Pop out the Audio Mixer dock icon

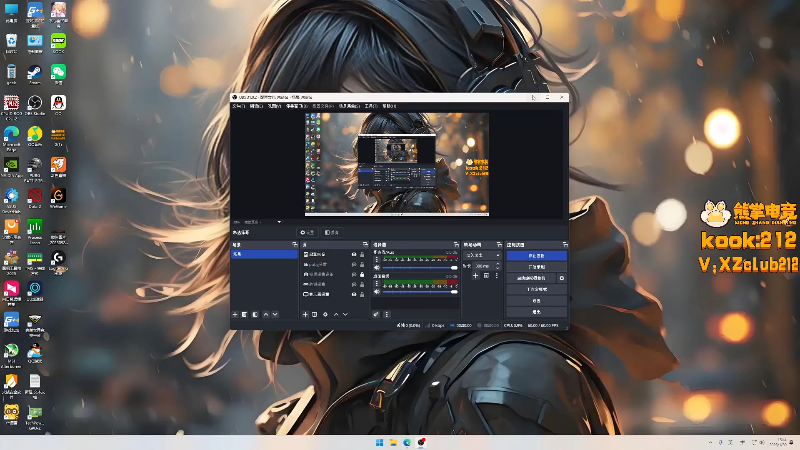(456, 245)
